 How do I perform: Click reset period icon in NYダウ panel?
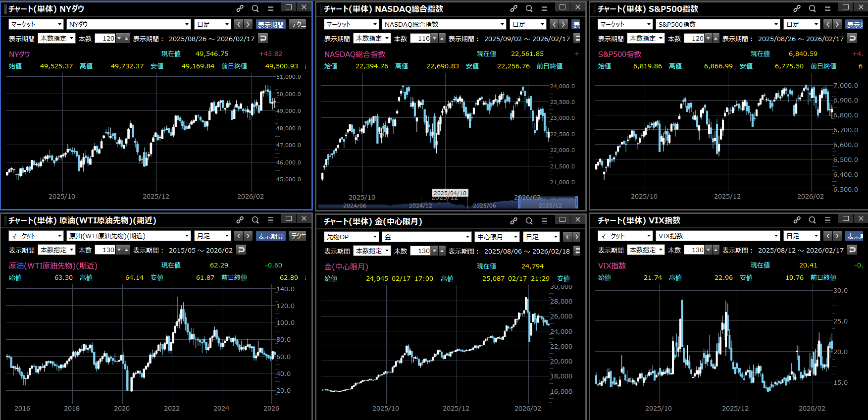pyautogui.click(x=263, y=38)
